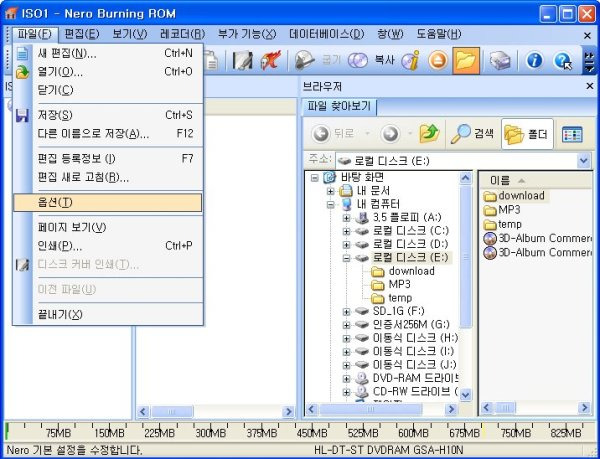
Task: Select the 파일 찾아보기 tab
Action: tap(339, 106)
